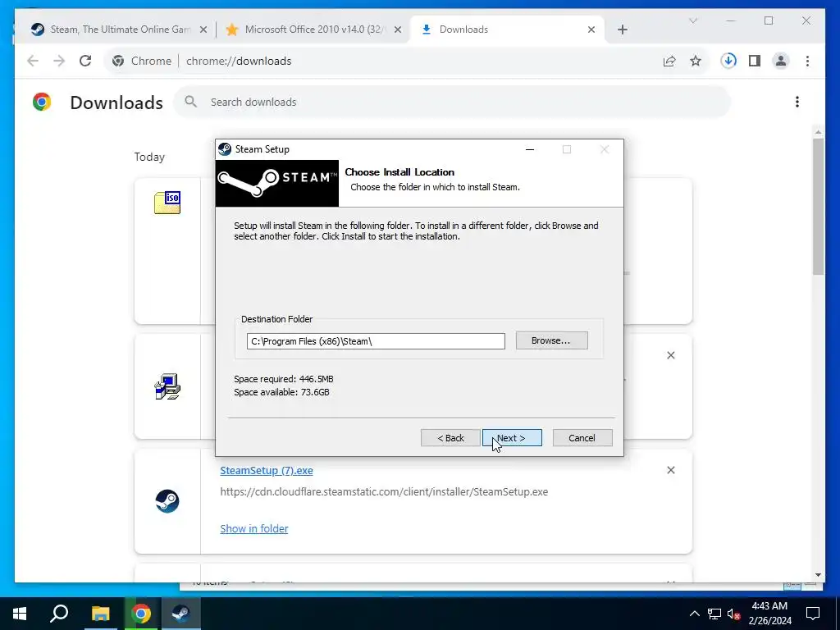Screen dimensions: 840x630
Task: Click Show in folder for SteamSetup (7).exe
Action: 254,529
